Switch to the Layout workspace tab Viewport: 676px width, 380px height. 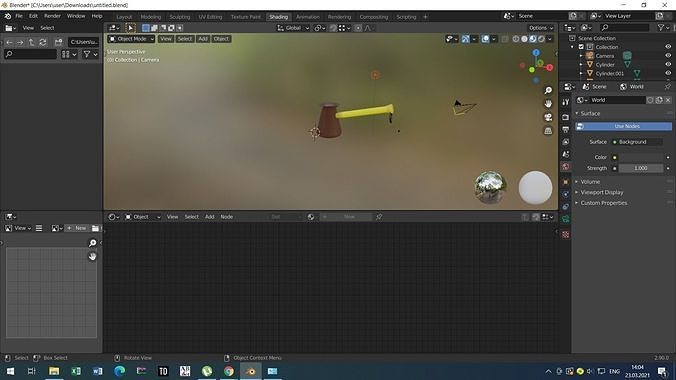(x=124, y=17)
